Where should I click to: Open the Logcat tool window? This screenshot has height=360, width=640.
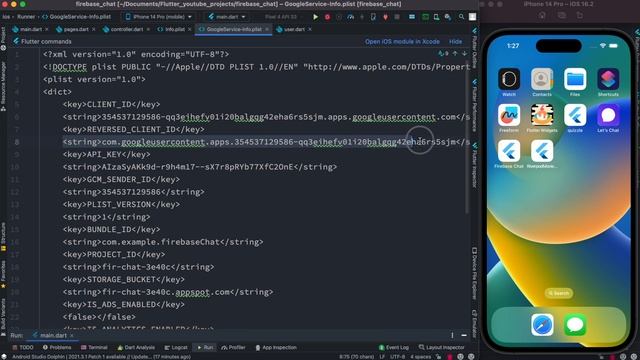pyautogui.click(x=176, y=347)
